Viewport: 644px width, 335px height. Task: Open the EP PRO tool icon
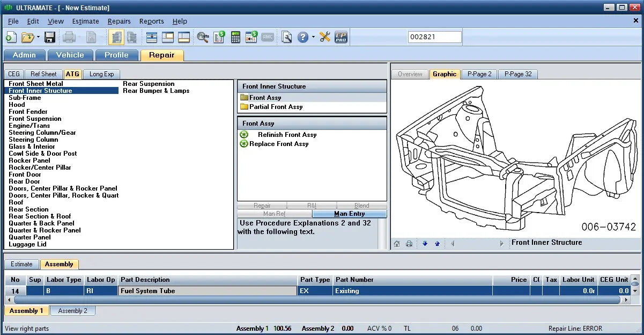(x=342, y=37)
